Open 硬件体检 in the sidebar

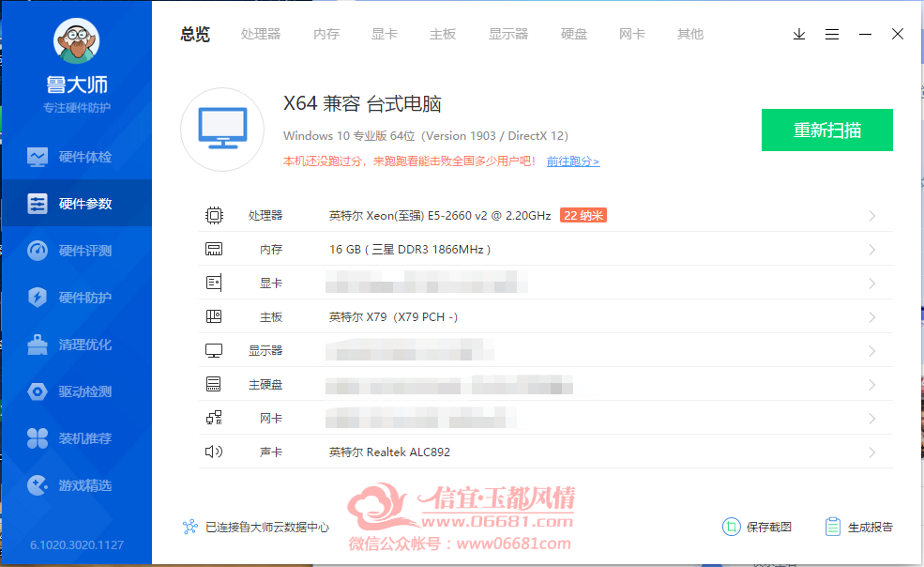click(77, 157)
